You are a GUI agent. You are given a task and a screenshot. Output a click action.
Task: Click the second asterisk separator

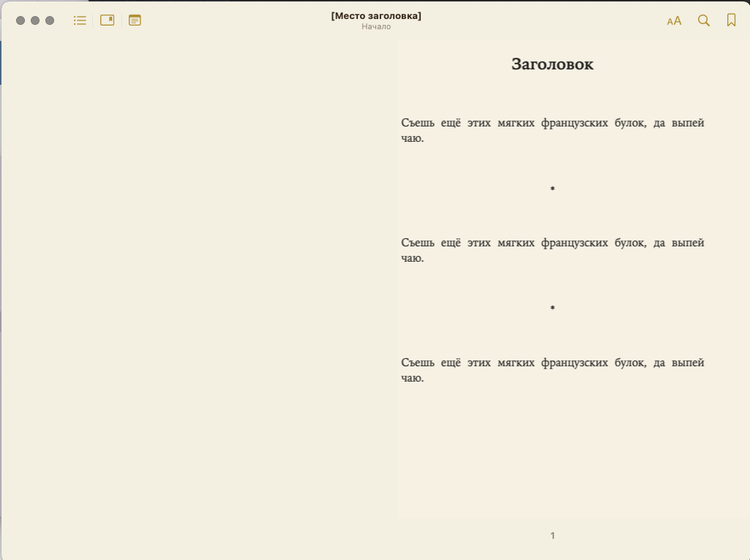tap(552, 307)
